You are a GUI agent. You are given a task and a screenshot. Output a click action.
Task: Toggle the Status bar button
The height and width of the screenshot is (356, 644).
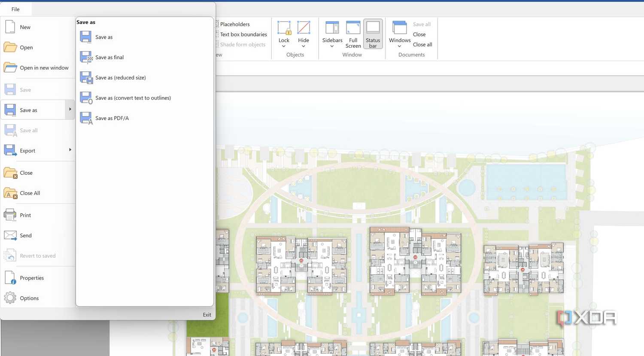[x=373, y=34]
